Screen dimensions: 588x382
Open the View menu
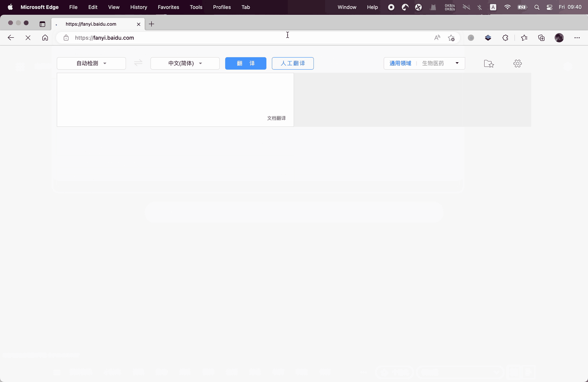pos(114,7)
